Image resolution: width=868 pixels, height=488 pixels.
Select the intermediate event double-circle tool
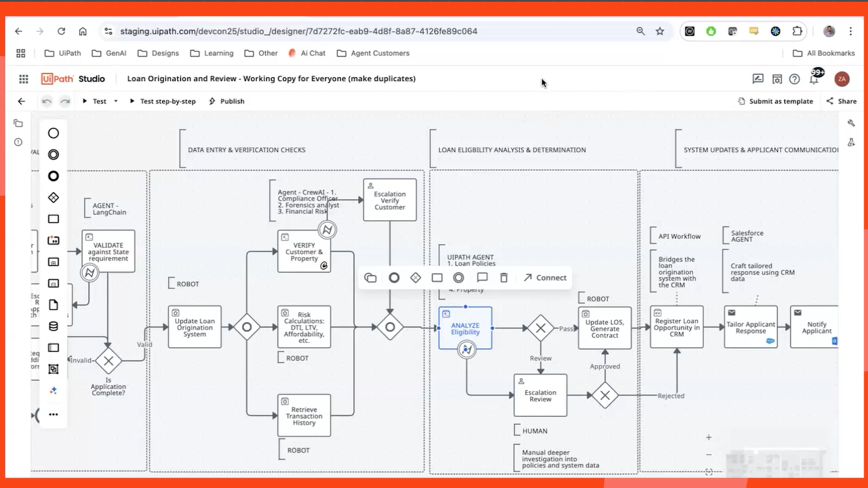(x=54, y=155)
